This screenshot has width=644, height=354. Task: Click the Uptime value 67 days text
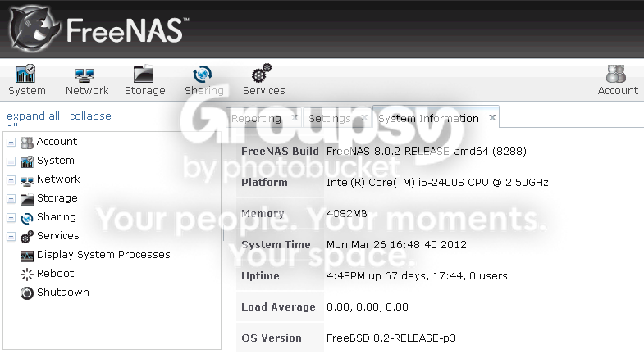417,276
